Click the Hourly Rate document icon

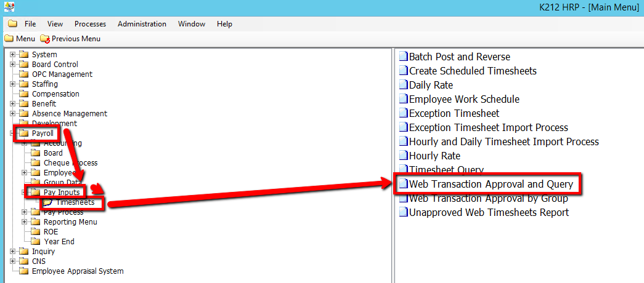404,156
